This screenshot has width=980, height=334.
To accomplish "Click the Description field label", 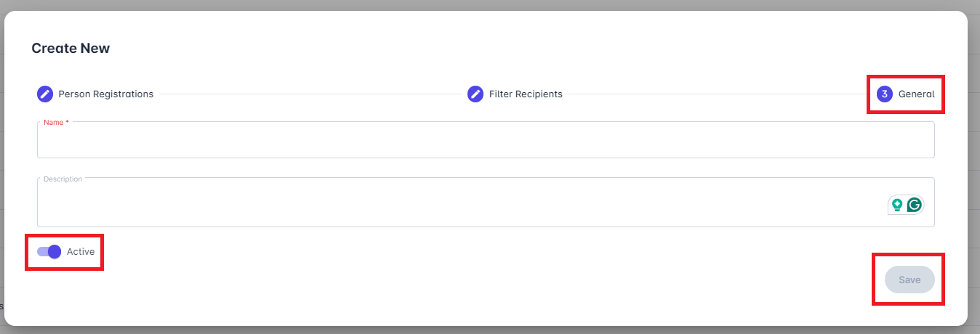I will coord(63,179).
